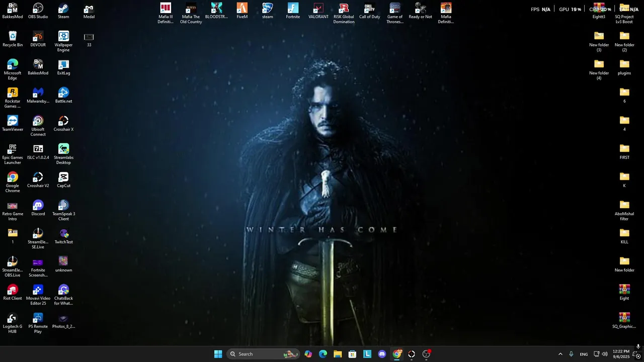Click the taskbar Search box
The width and height of the screenshot is (644, 362).
pos(263,354)
